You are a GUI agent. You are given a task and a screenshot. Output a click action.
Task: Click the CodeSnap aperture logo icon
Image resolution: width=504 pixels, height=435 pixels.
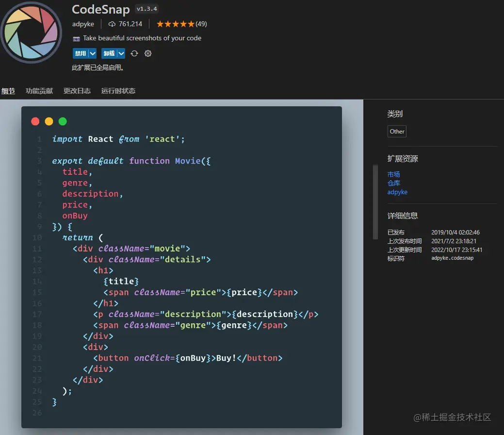[31, 32]
